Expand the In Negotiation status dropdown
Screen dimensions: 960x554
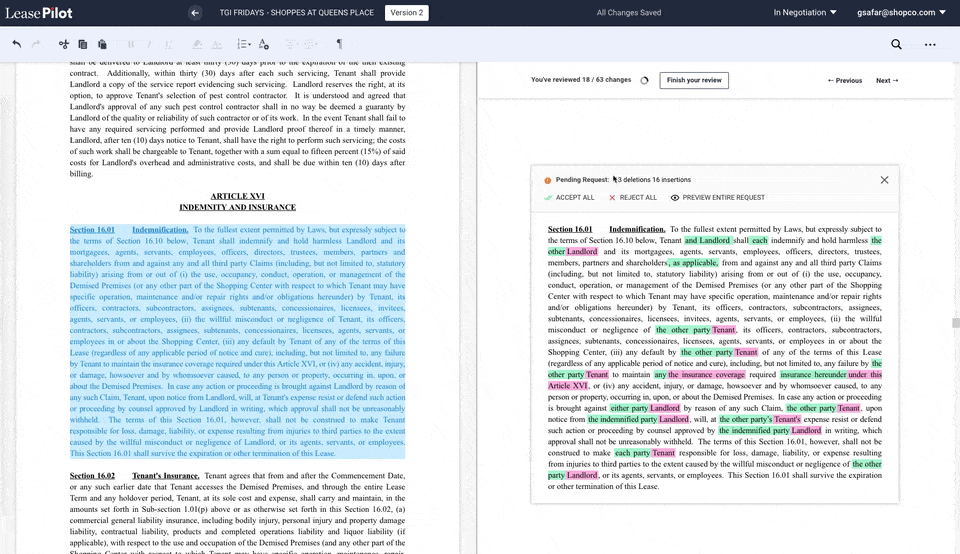[805, 13]
